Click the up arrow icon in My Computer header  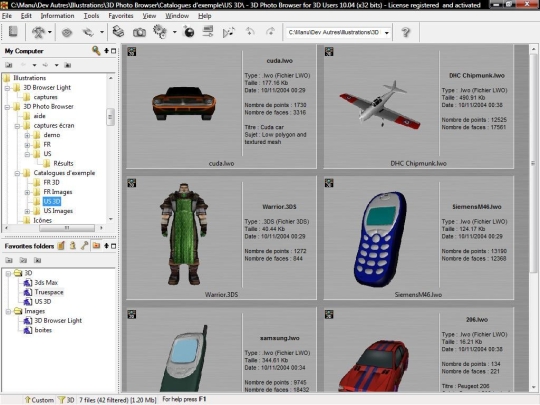[x=106, y=51]
